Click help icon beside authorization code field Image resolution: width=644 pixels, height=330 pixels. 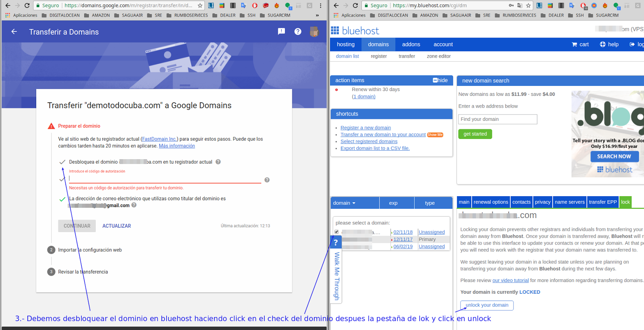pos(267,180)
